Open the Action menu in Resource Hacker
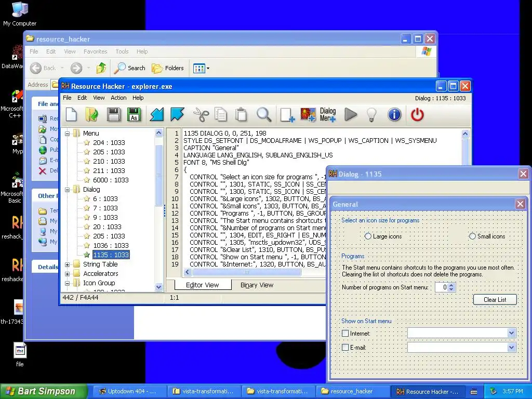The height and width of the screenshot is (399, 532). (x=118, y=98)
